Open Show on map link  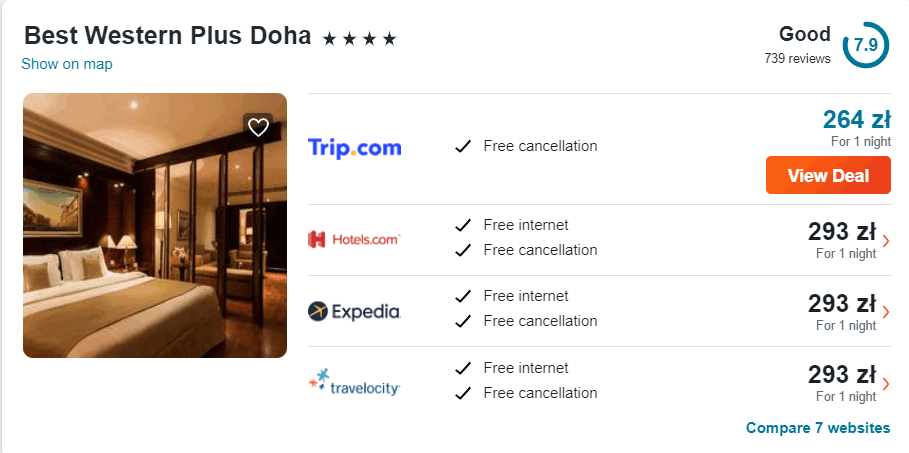(x=67, y=64)
